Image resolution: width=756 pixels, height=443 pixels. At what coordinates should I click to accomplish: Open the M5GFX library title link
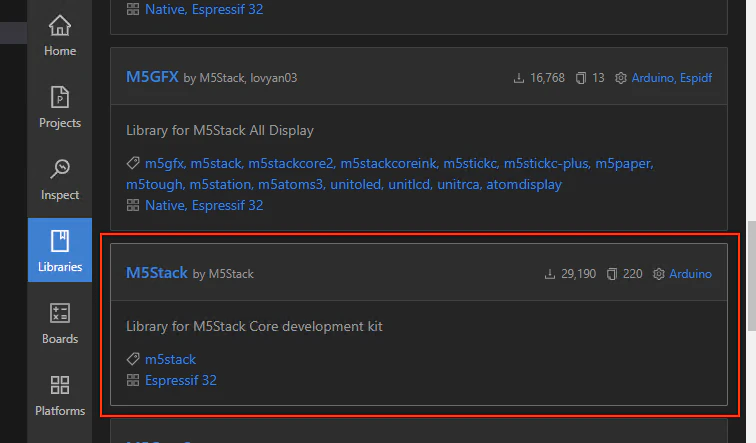pos(152,77)
